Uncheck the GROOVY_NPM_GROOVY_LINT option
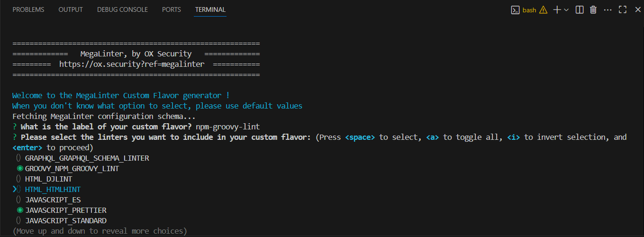 click(20, 168)
